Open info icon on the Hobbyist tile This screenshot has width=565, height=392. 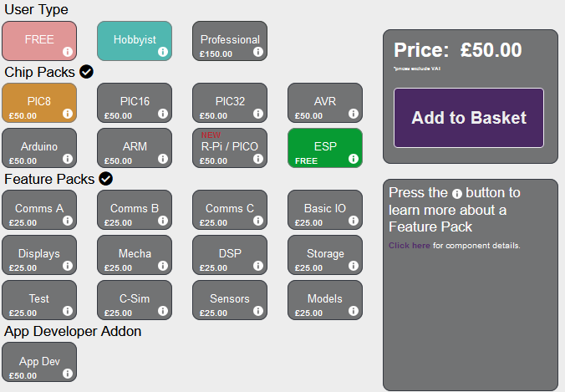(x=163, y=52)
